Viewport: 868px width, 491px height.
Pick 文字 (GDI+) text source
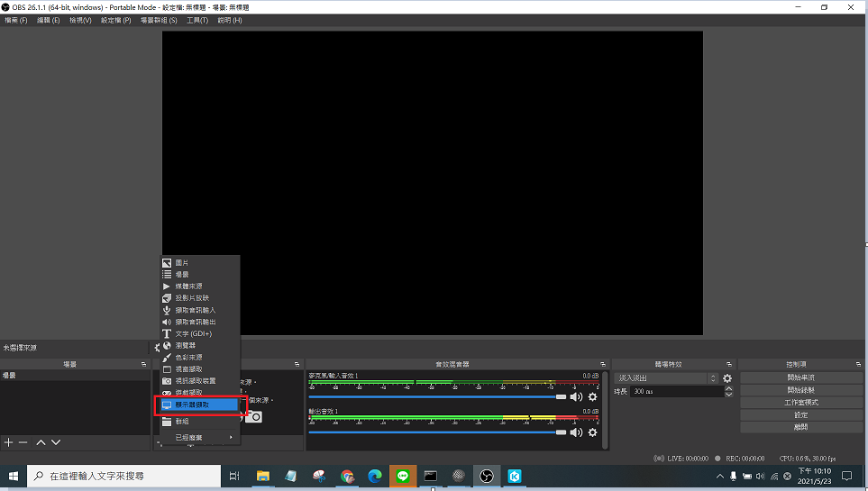pyautogui.click(x=193, y=333)
